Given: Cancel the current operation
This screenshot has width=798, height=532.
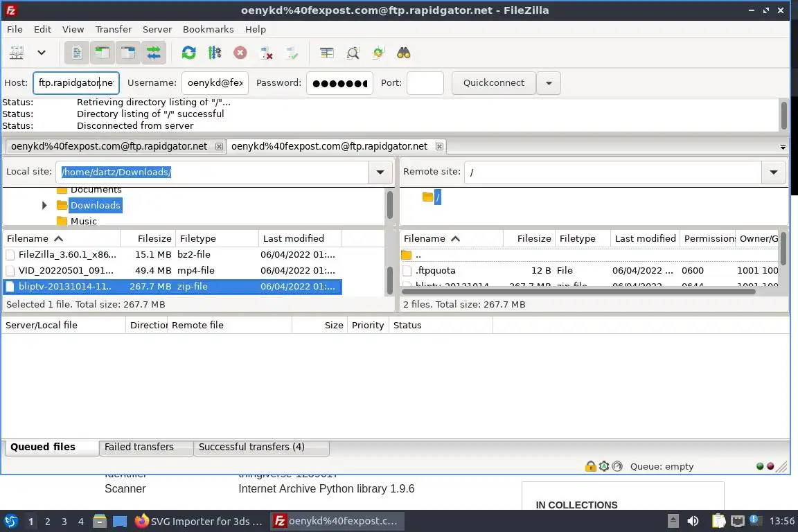Looking at the screenshot, I should [x=240, y=53].
